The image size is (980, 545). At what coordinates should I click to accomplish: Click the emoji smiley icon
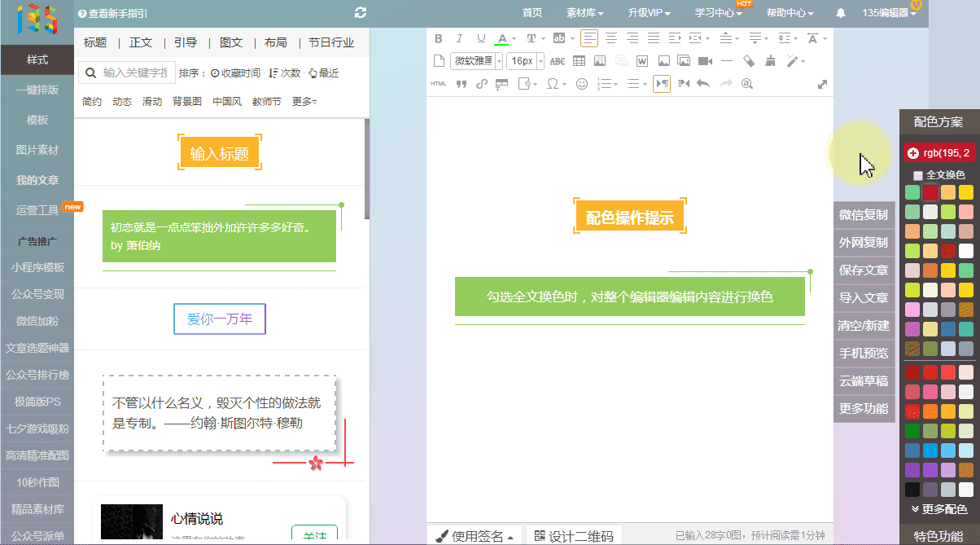coord(581,84)
